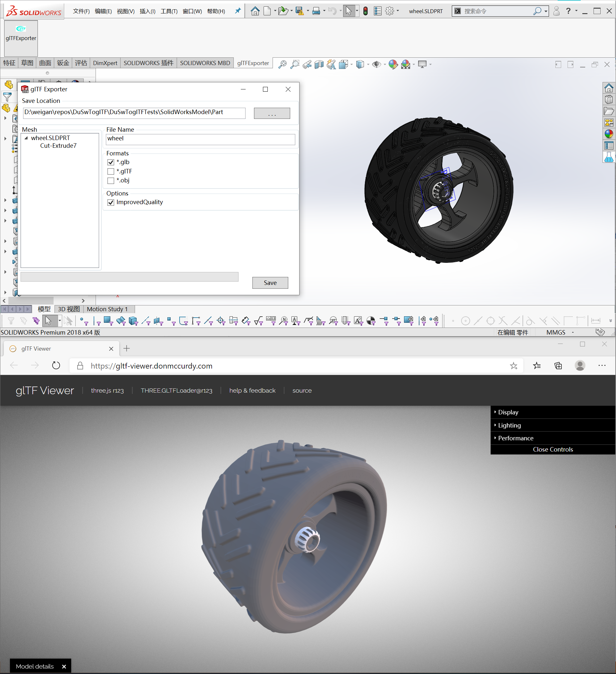Expand the Lighting controls section

coord(509,425)
